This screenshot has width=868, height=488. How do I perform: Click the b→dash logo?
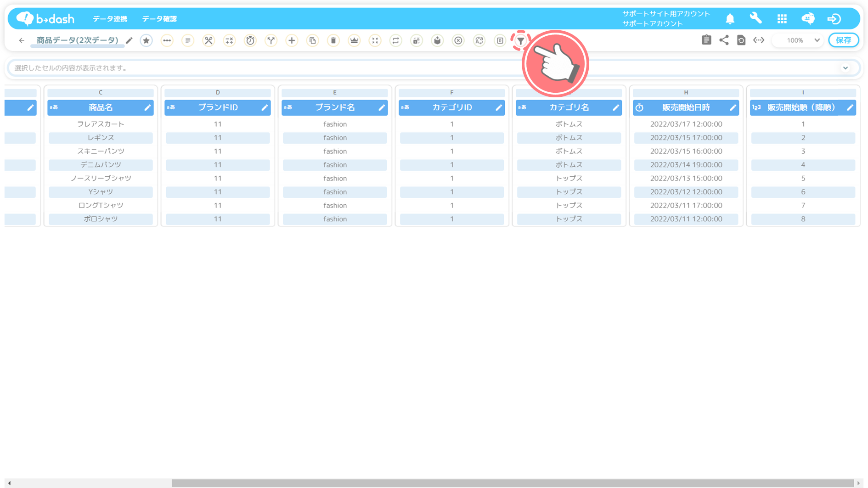45,18
